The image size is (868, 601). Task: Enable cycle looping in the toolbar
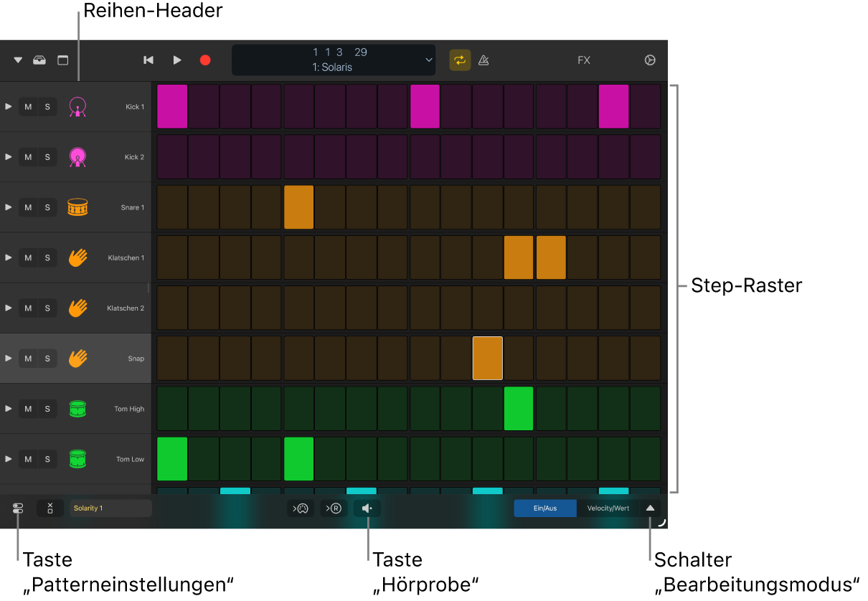click(460, 60)
